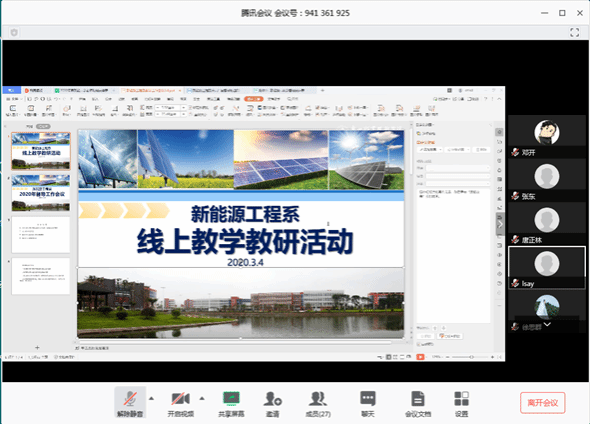Start slideshow with orange play button

420,357
